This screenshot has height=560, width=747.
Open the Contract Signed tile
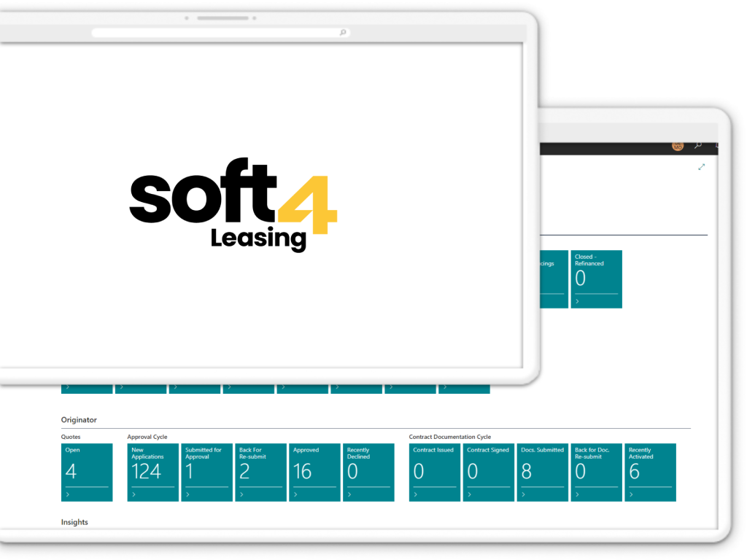coord(489,472)
